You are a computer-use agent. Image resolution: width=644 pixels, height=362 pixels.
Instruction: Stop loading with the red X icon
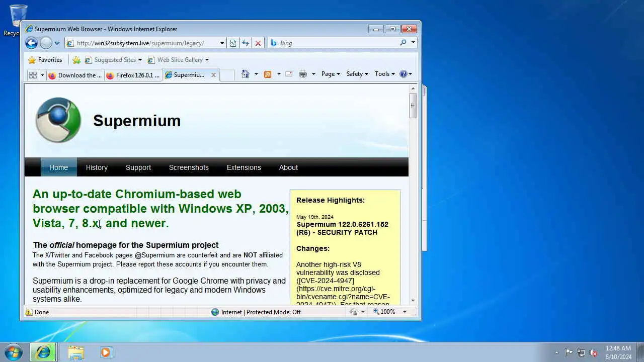258,43
